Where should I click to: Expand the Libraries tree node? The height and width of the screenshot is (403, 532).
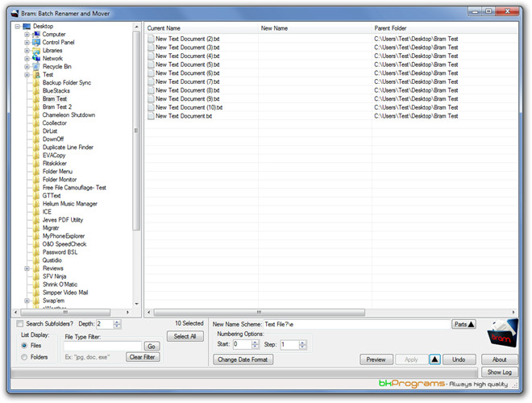tap(27, 51)
